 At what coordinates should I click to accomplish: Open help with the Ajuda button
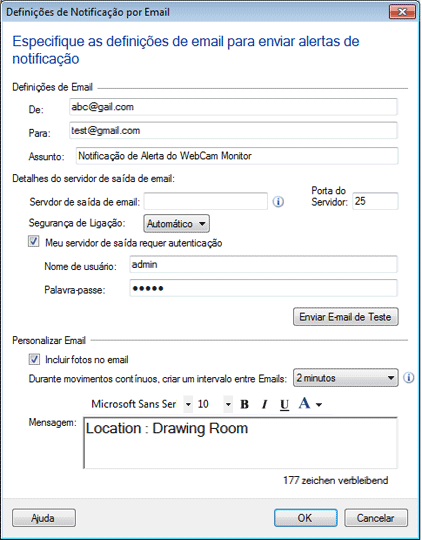click(x=44, y=518)
